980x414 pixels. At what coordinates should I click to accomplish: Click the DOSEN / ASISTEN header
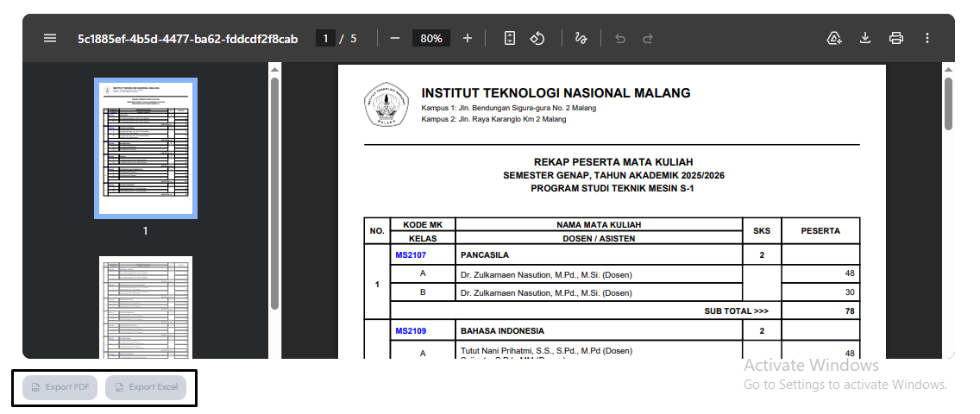click(599, 239)
